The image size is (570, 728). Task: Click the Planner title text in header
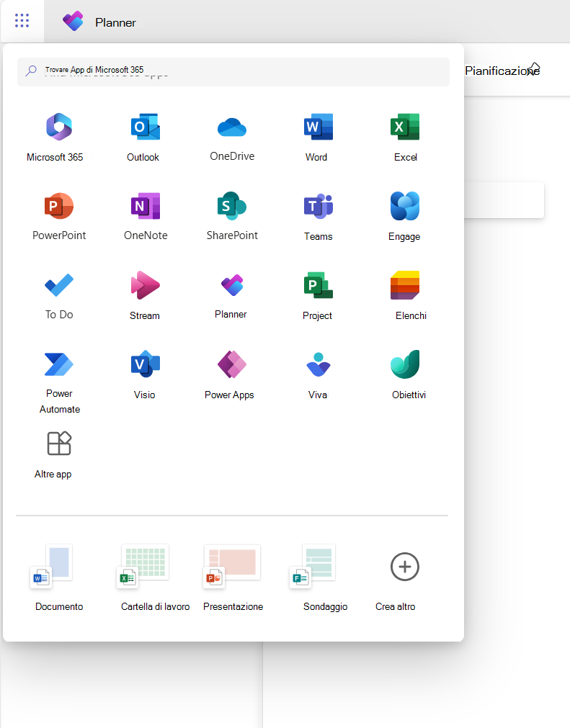tap(115, 22)
